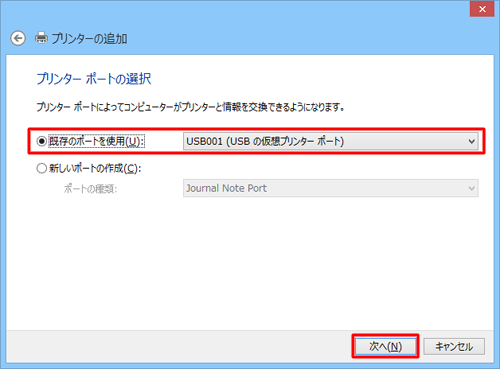Click the プリンター ポートの選択 heading
The image size is (500, 369).
(94, 79)
